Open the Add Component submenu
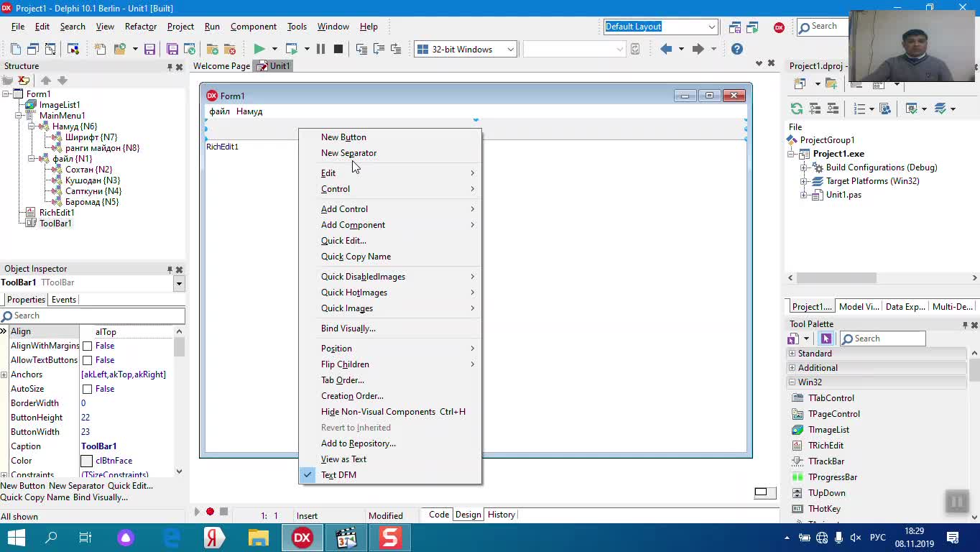Viewport: 980px width, 552px height. (389, 225)
